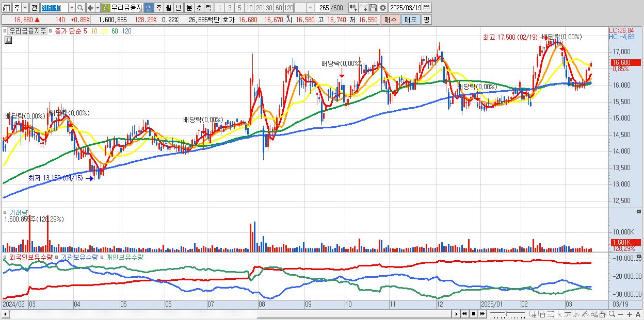Click the 120 moving average legend

[x=126, y=31]
